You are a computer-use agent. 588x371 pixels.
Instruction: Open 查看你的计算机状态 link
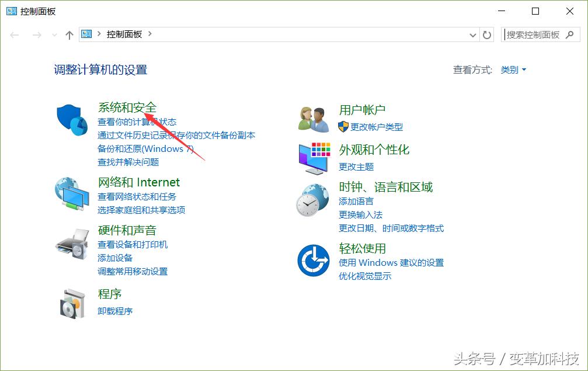tap(137, 122)
